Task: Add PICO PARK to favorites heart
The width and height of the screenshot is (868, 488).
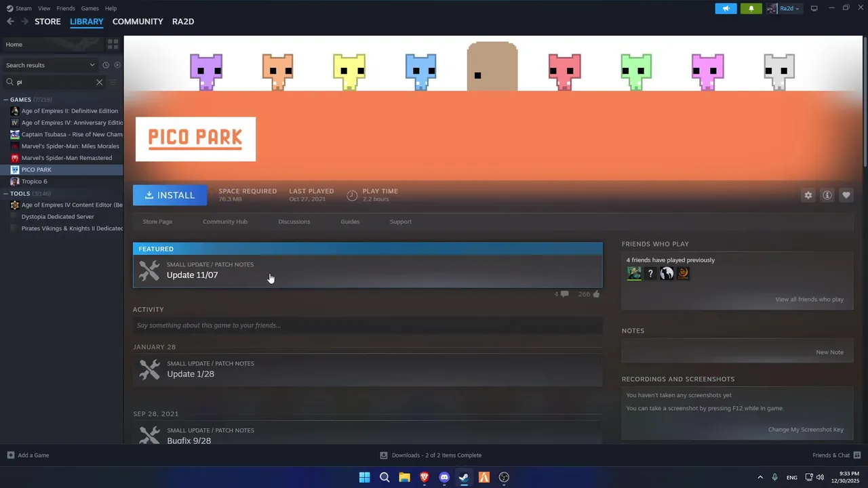Action: point(846,195)
